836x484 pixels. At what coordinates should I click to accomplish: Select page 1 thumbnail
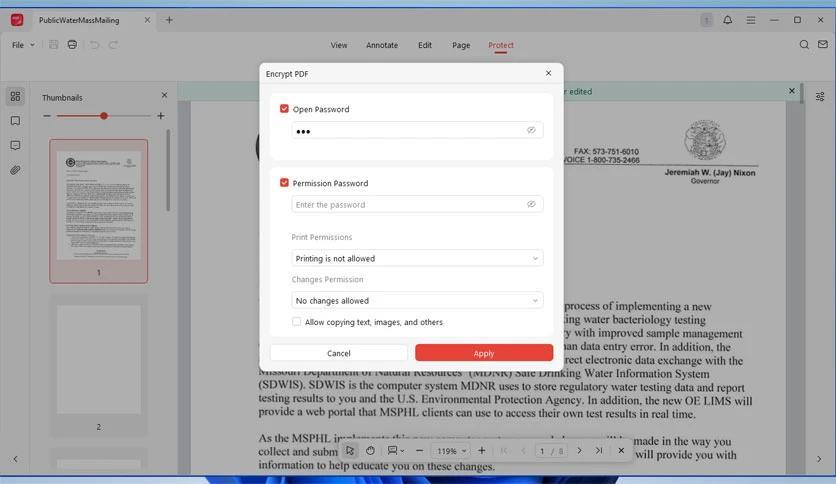(99, 211)
